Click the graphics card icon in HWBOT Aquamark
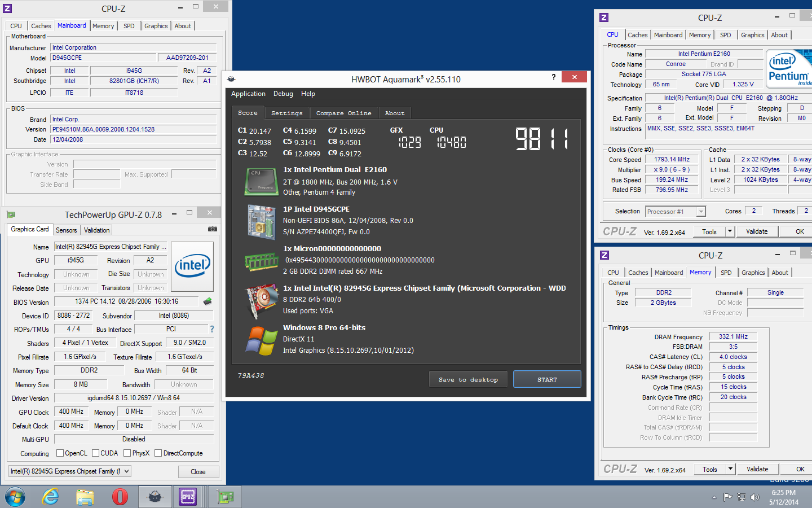 click(262, 301)
